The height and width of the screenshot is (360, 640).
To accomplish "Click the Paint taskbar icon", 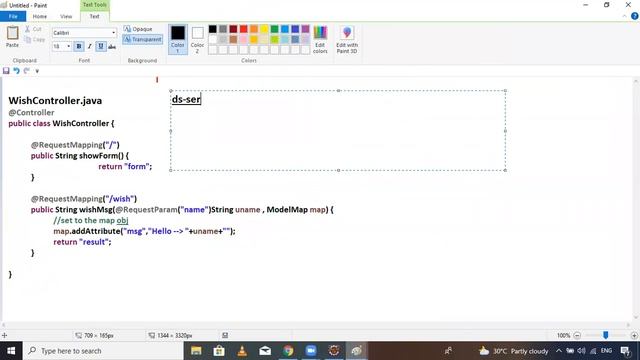I will (357, 351).
